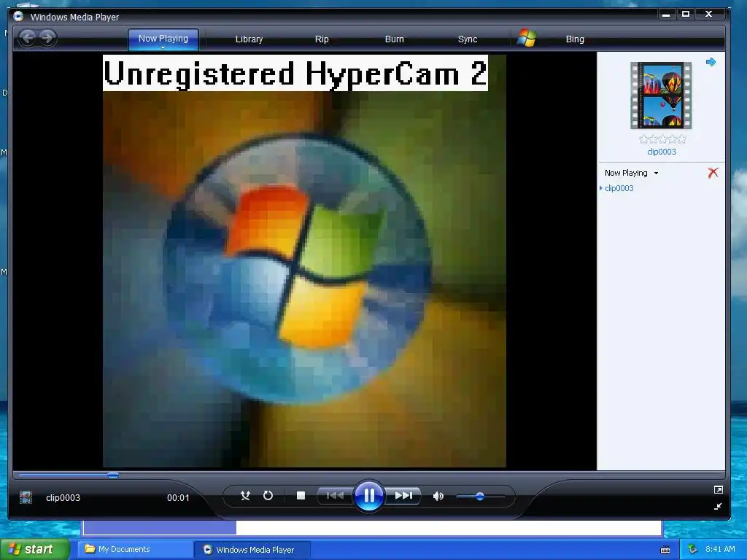747x560 pixels.
Task: Maximize the Windows Media Player window
Action: pos(686,15)
